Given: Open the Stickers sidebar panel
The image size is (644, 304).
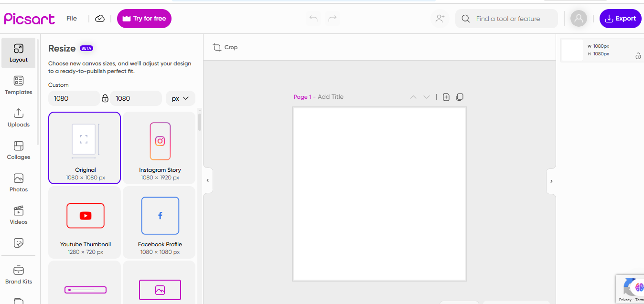Looking at the screenshot, I should (19, 243).
